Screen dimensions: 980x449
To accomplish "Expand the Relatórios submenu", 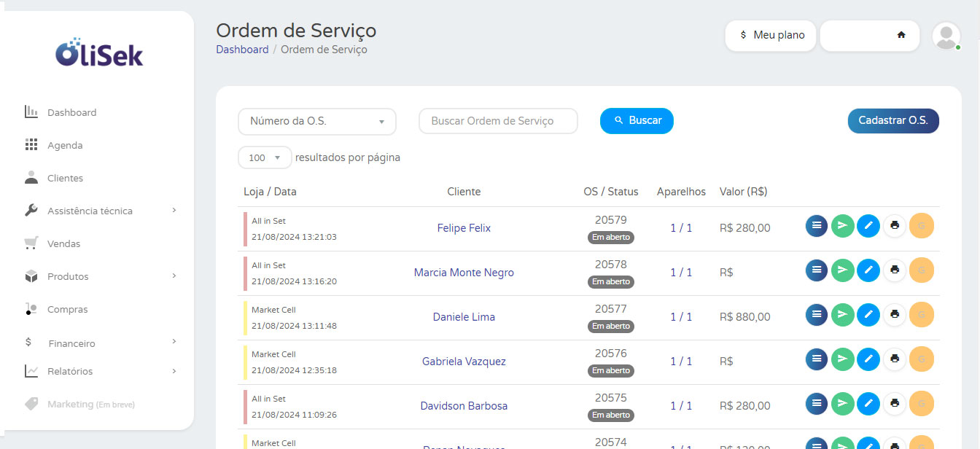I will click(174, 371).
